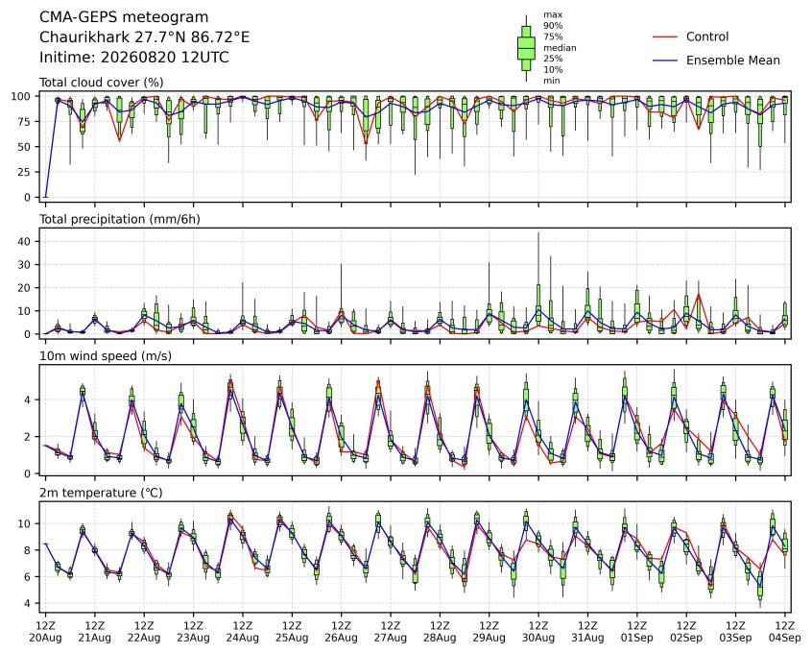Click the 12Z 01Sep time axis label
The height and width of the screenshot is (654, 812).
[637, 632]
